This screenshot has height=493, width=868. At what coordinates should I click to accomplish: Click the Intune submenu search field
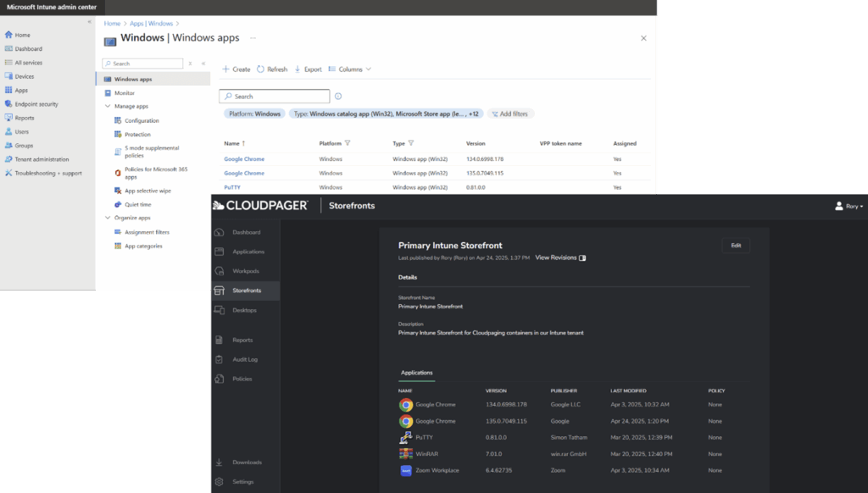pos(142,64)
